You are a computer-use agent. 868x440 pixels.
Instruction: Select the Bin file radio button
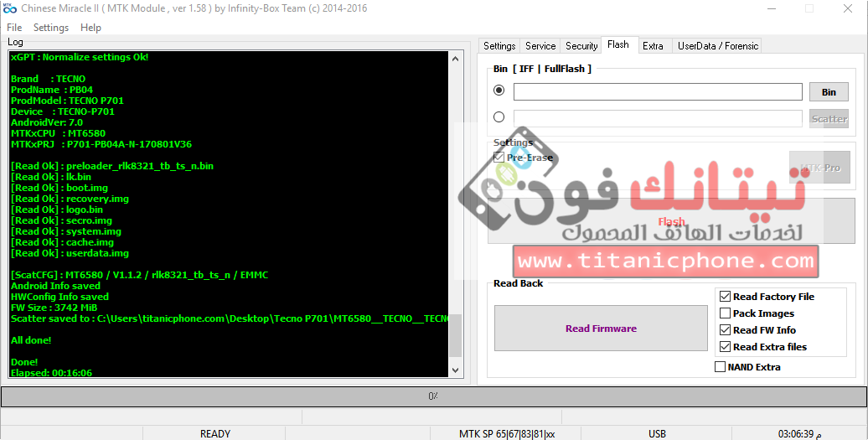point(499,90)
